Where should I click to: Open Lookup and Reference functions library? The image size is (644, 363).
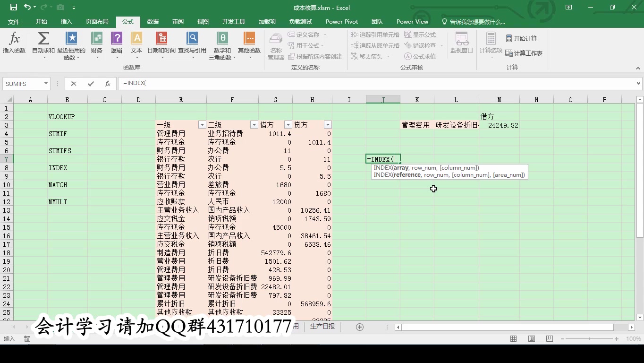click(192, 45)
